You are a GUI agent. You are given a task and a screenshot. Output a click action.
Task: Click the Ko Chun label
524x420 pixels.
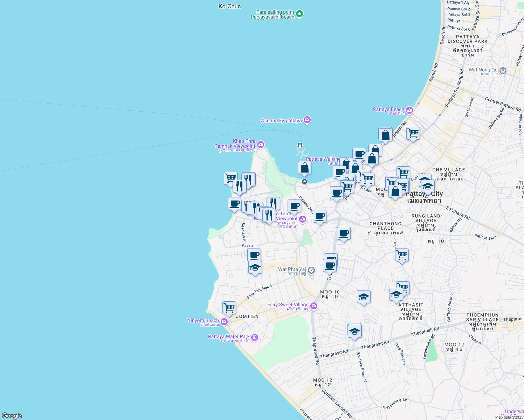[x=229, y=6]
